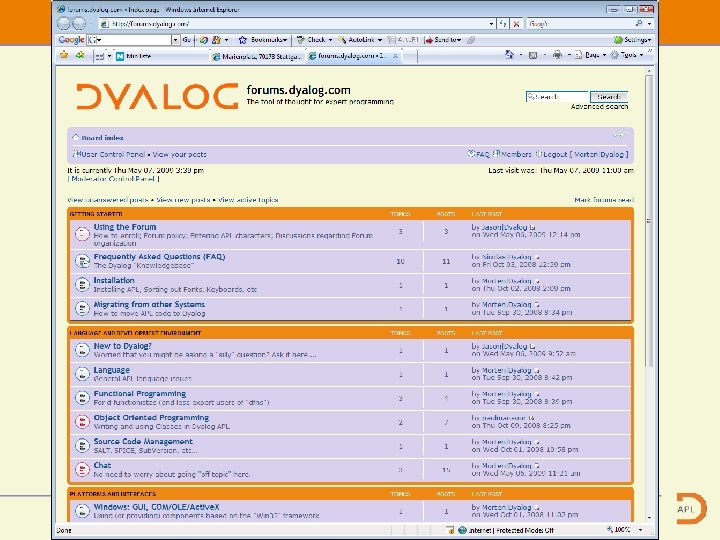720x540 pixels.
Task: Click the forum icon beside Source Code Management
Action: [x=82, y=445]
